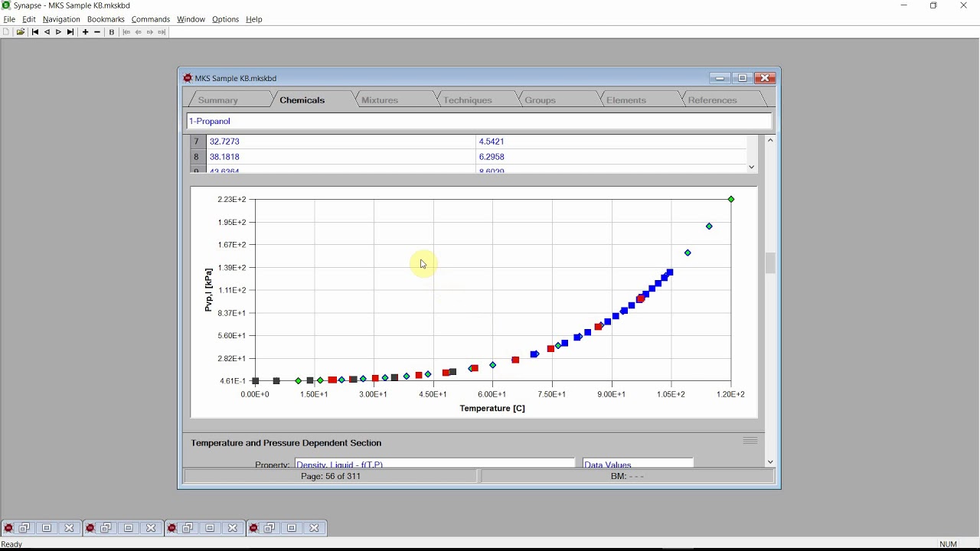The width and height of the screenshot is (980, 551).
Task: Click the 2.23E+2 y-axis tick label
Action: pyautogui.click(x=232, y=199)
